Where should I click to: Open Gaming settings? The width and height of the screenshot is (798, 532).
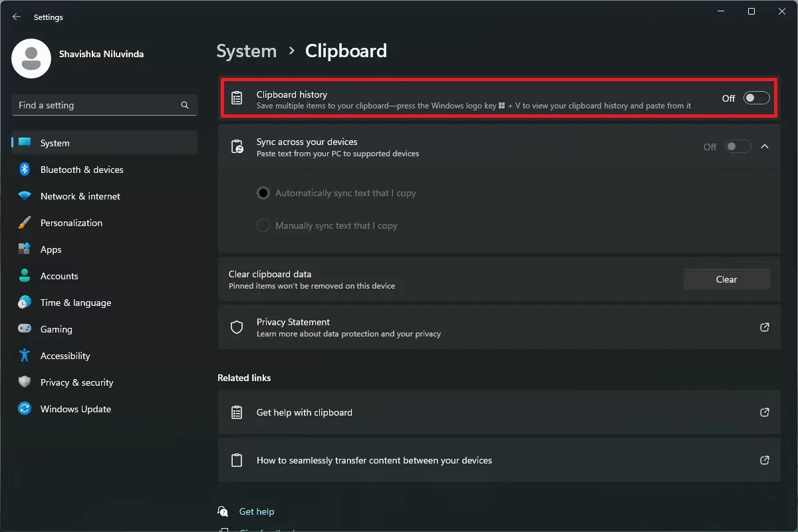(x=104, y=329)
